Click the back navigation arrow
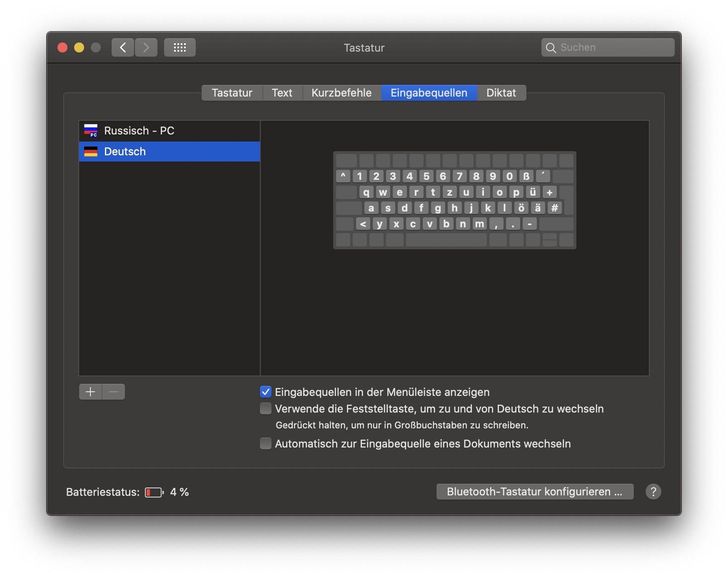The width and height of the screenshot is (728, 577). click(x=123, y=47)
